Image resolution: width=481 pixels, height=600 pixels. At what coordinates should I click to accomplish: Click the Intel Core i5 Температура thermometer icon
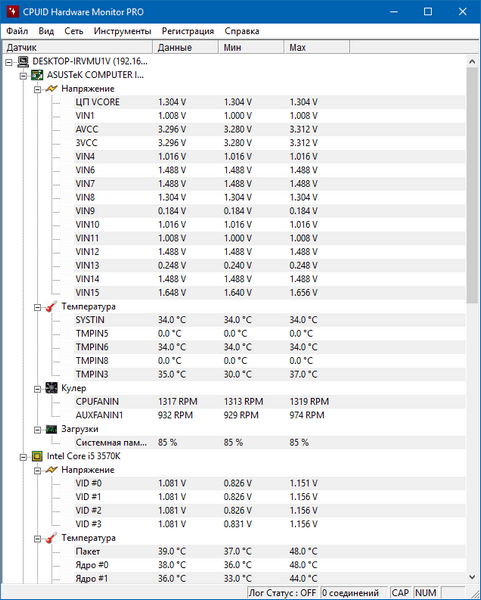tap(52, 538)
